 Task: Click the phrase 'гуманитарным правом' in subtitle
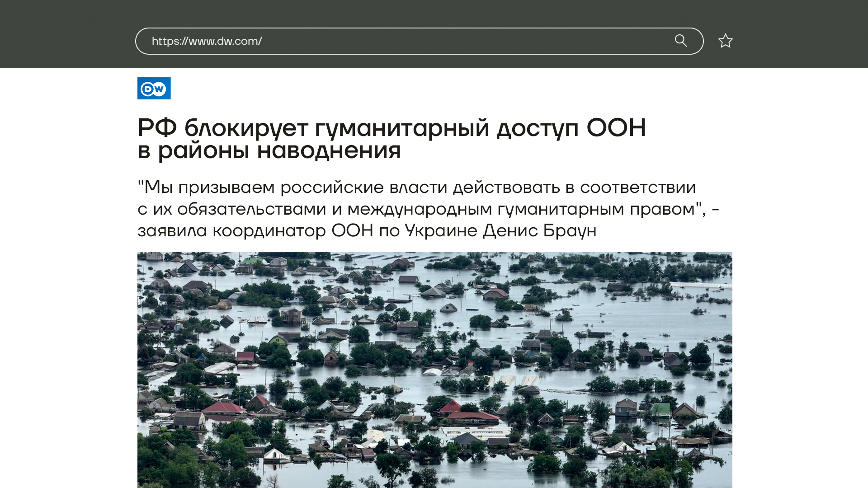click(x=596, y=209)
